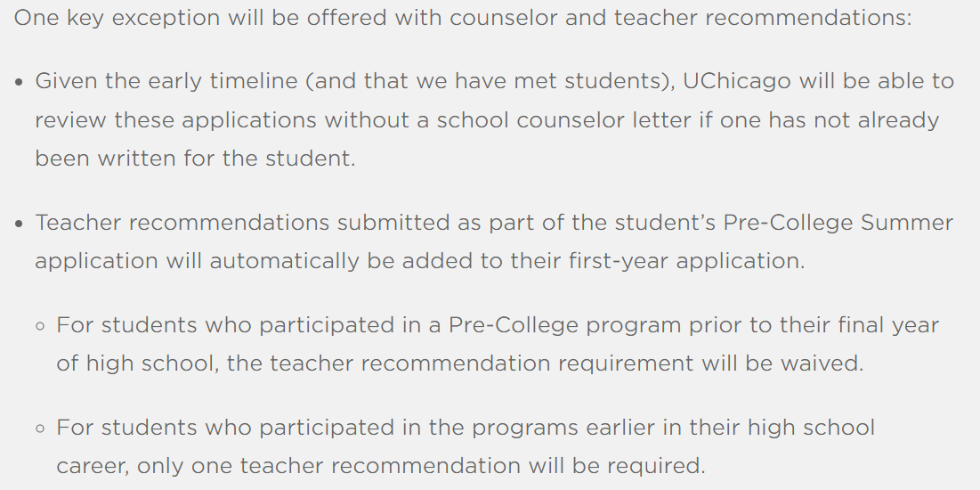Click the words 'programs earlier' in last sub-bullet
Image resolution: width=980 pixels, height=490 pixels.
(576, 428)
